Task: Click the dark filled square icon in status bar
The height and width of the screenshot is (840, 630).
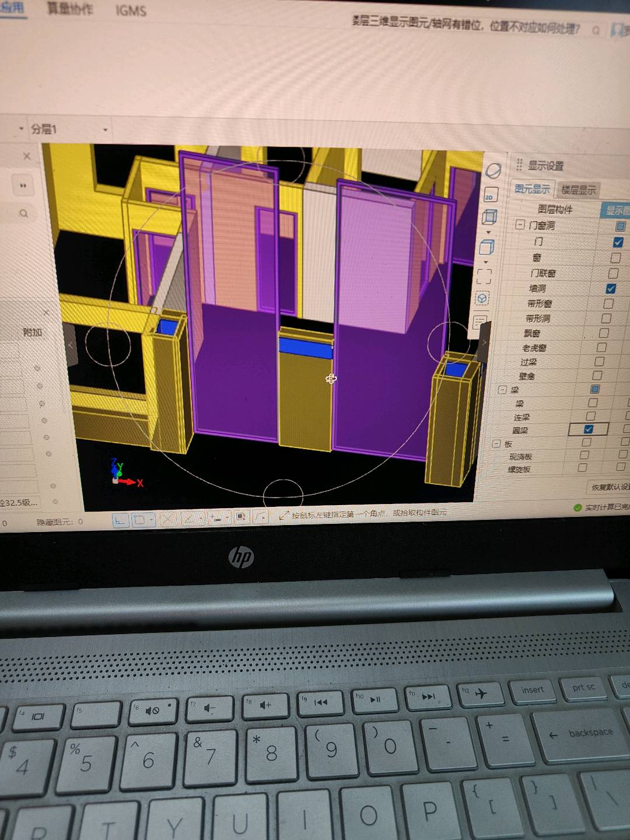Action: coord(241,517)
